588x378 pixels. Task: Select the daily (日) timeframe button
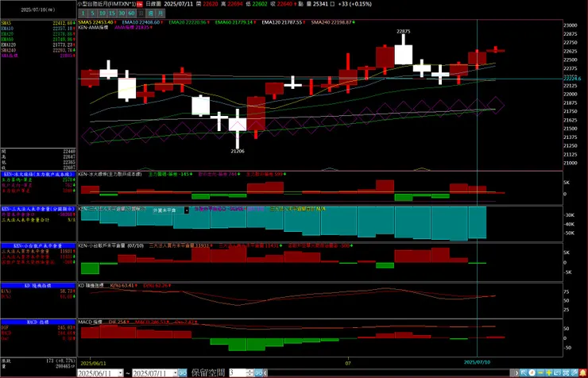coord(141,13)
